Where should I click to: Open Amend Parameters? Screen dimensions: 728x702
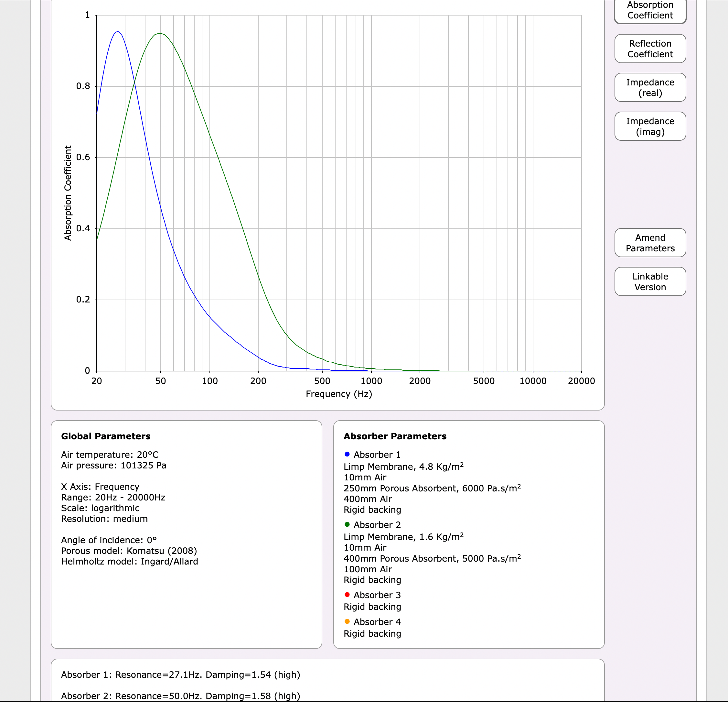click(x=650, y=243)
